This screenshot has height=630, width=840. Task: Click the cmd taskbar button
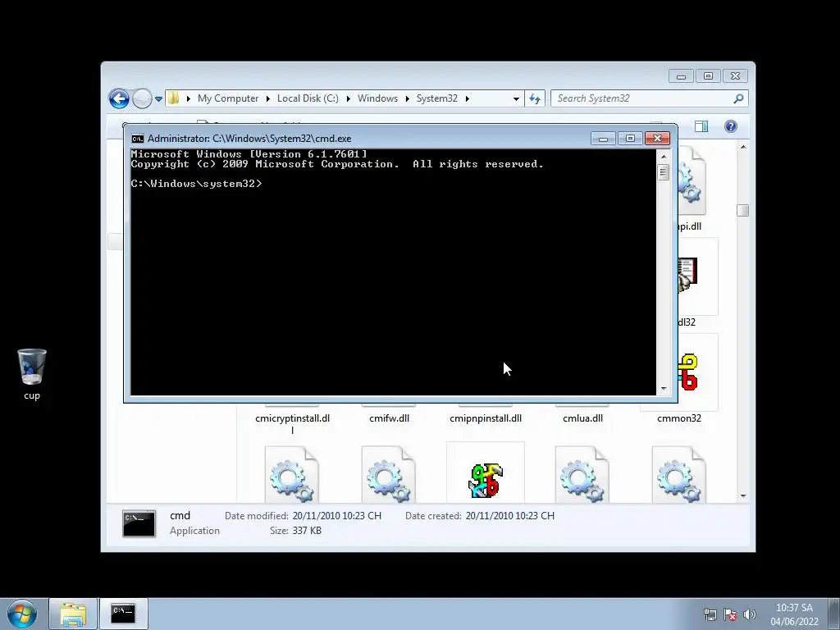pyautogui.click(x=123, y=614)
